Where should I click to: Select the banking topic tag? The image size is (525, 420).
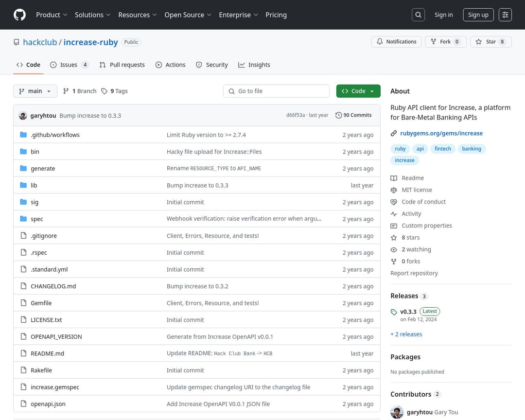[472, 149]
